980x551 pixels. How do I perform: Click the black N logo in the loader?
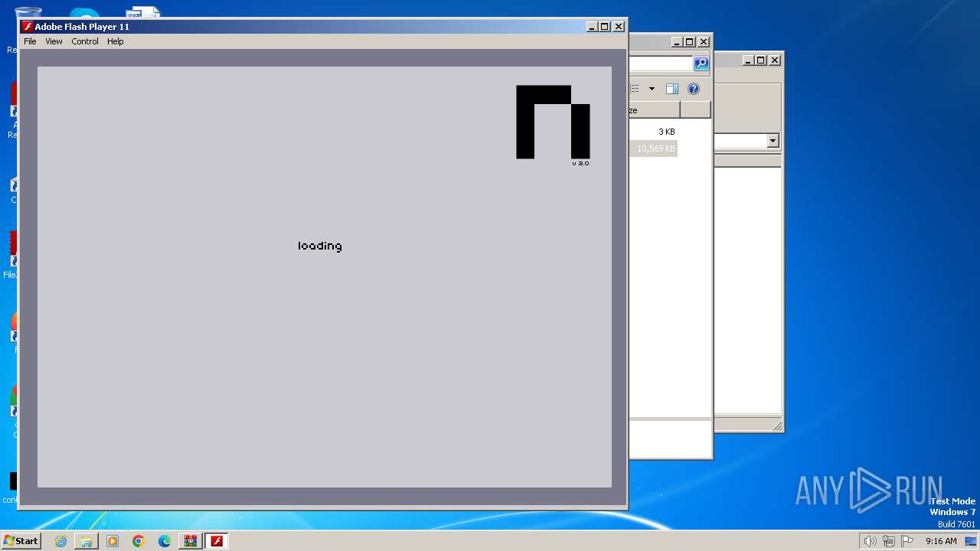tap(553, 122)
